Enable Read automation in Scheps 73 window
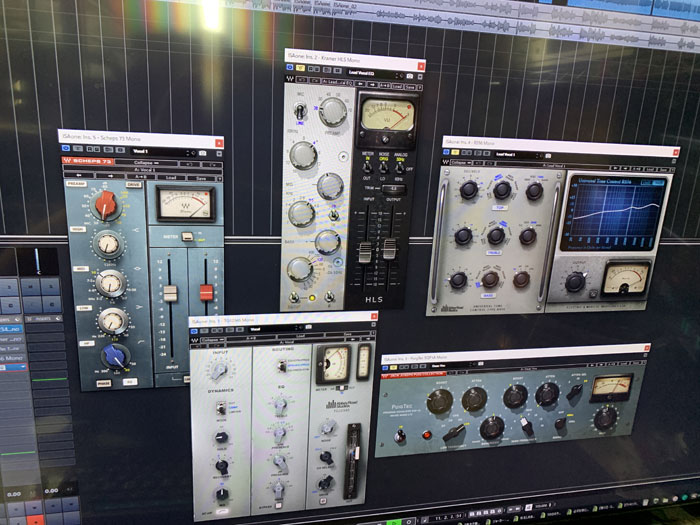Viewport: 700px width, 525px height. (89, 149)
